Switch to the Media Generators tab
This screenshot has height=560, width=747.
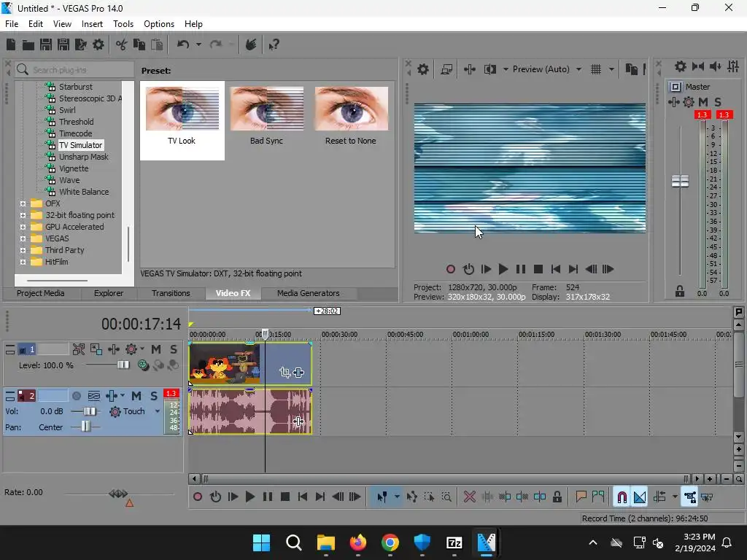pyautogui.click(x=309, y=293)
